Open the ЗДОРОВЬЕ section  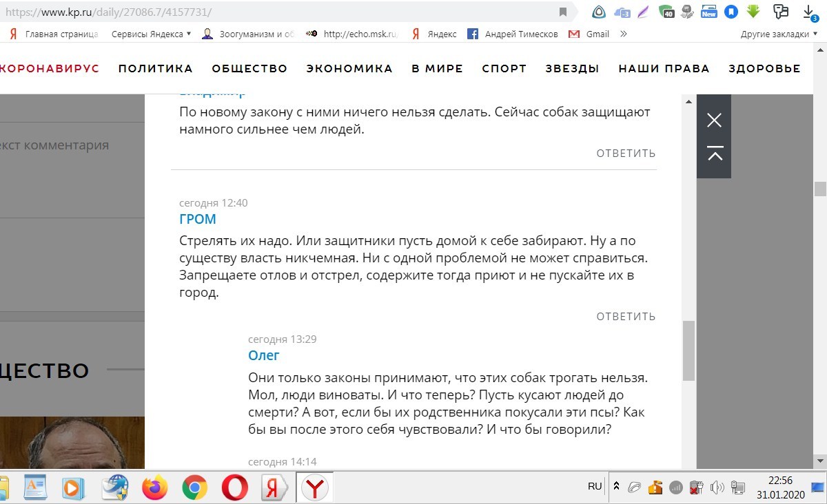pos(765,68)
